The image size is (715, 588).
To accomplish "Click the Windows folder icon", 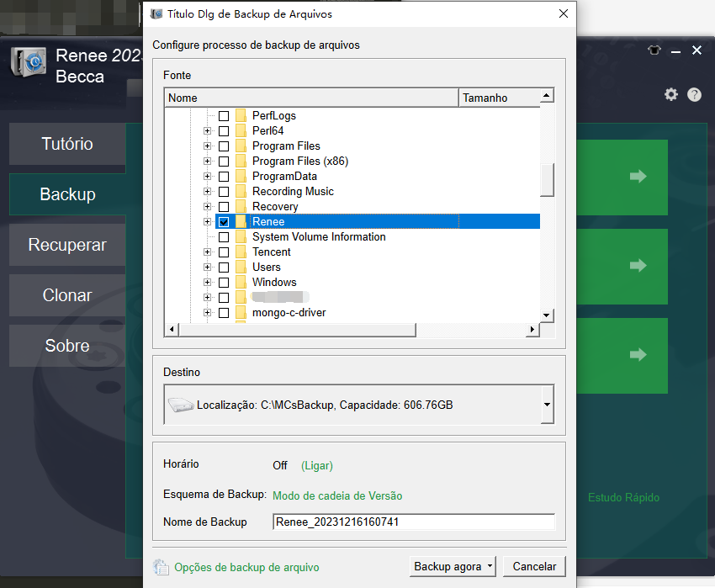I will pyautogui.click(x=241, y=283).
